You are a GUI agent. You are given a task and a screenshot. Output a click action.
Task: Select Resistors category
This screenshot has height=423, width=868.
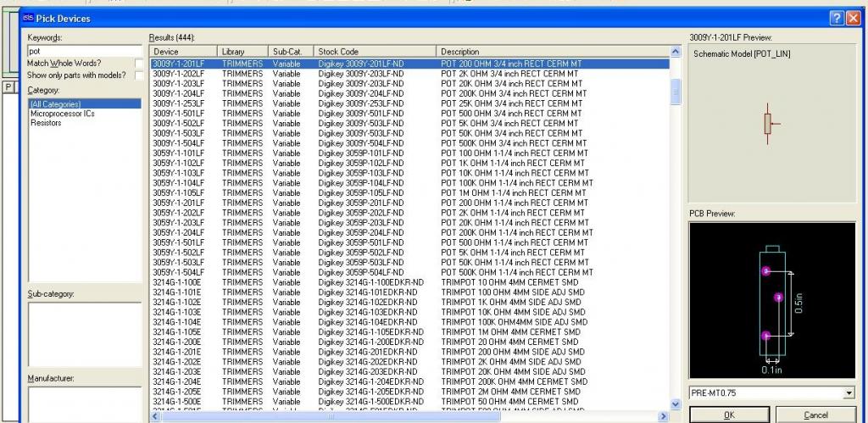pos(46,123)
